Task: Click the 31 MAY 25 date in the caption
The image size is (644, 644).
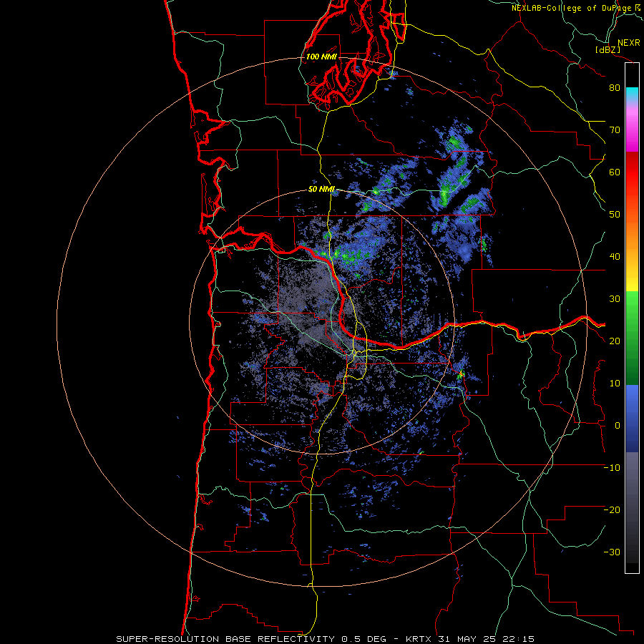Action: pyautogui.click(x=467, y=639)
